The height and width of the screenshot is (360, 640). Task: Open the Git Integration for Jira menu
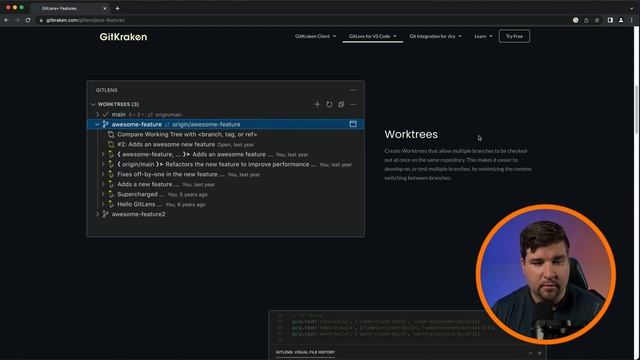click(x=436, y=36)
